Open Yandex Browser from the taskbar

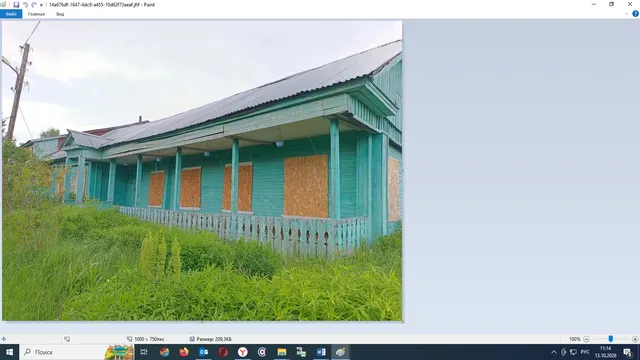[242, 352]
